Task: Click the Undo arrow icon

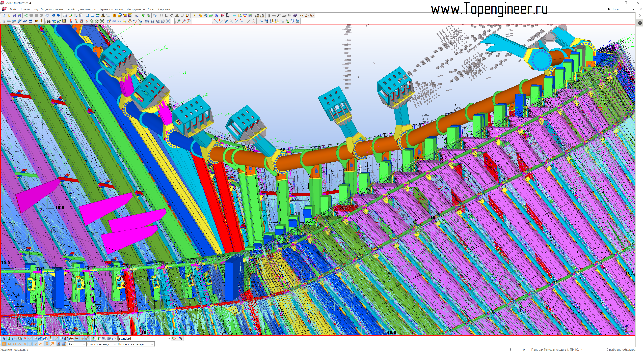Action: tap(53, 15)
